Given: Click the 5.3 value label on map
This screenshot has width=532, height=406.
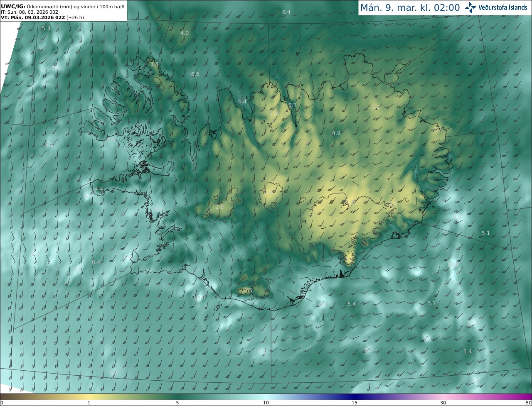Looking at the screenshot, I should pos(46,29).
